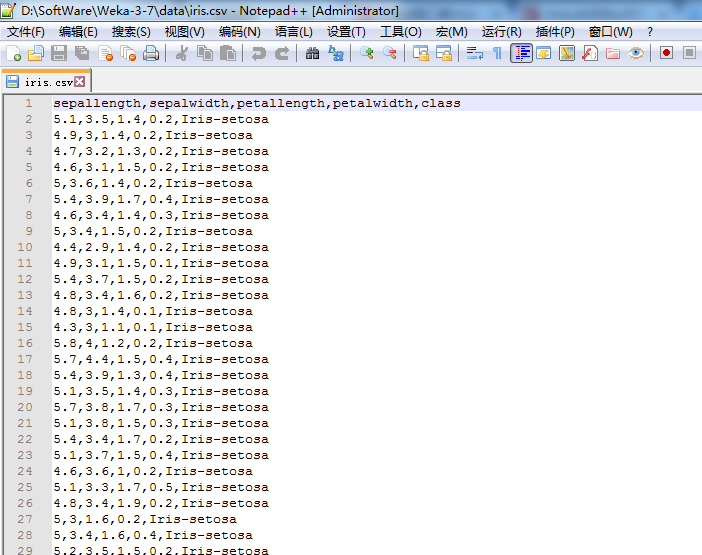Open the Replace dialog icon

(x=336, y=53)
